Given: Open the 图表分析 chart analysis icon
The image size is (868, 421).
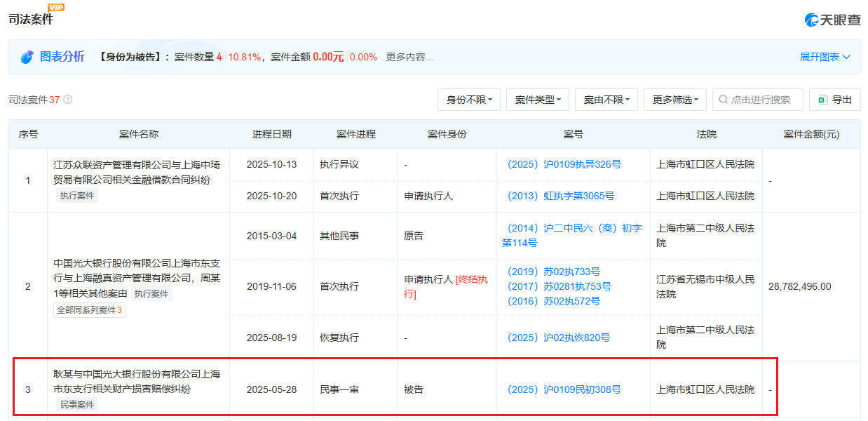Looking at the screenshot, I should point(28,57).
